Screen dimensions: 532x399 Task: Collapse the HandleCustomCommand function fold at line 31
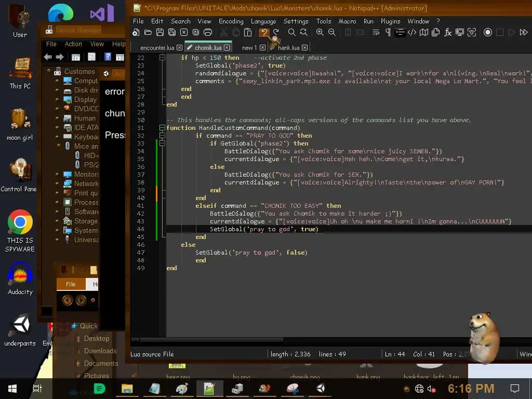162,128
